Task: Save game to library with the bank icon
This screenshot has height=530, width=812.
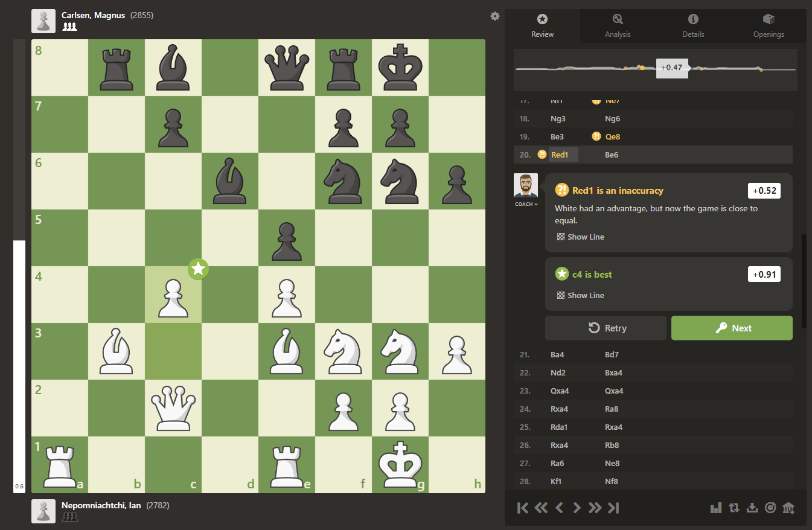Action: tap(788, 508)
